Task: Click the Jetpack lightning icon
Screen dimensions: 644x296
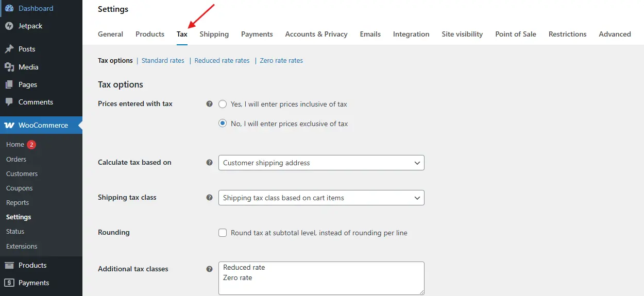Action: [9, 26]
